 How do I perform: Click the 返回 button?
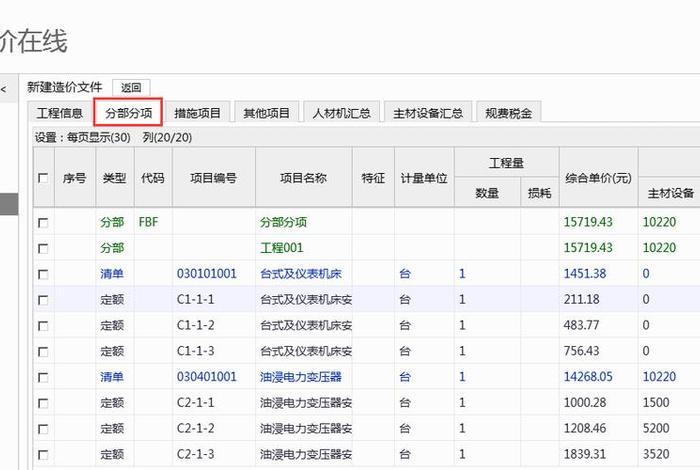(x=131, y=88)
